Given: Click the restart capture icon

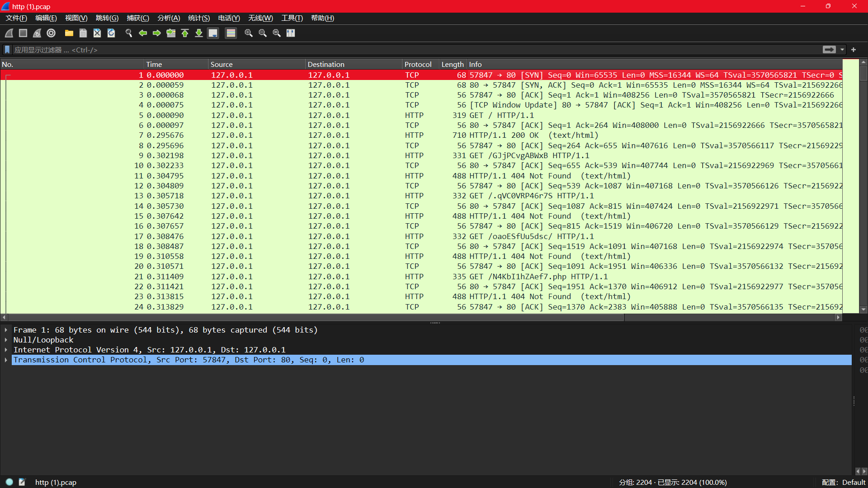Looking at the screenshot, I should point(37,33).
